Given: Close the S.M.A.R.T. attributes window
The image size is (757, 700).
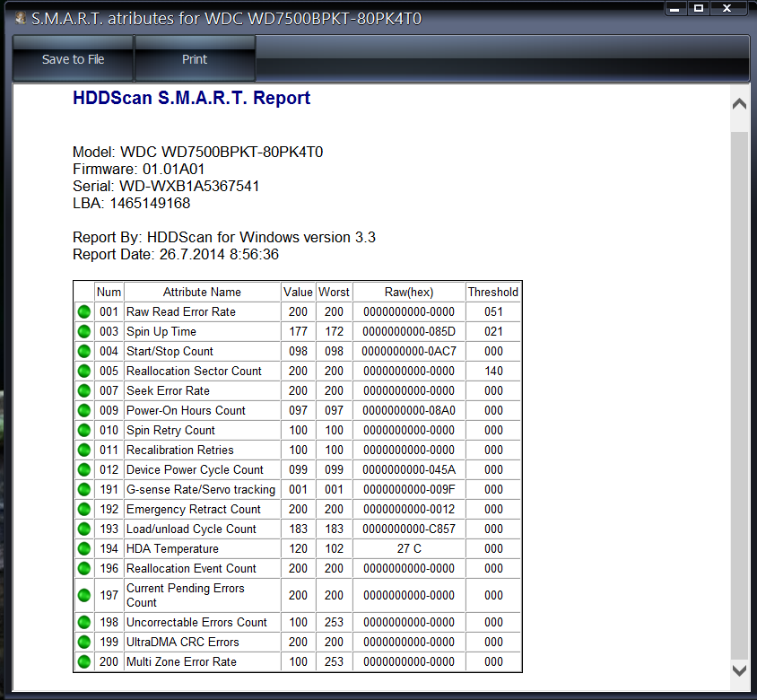Looking at the screenshot, I should 727,8.
